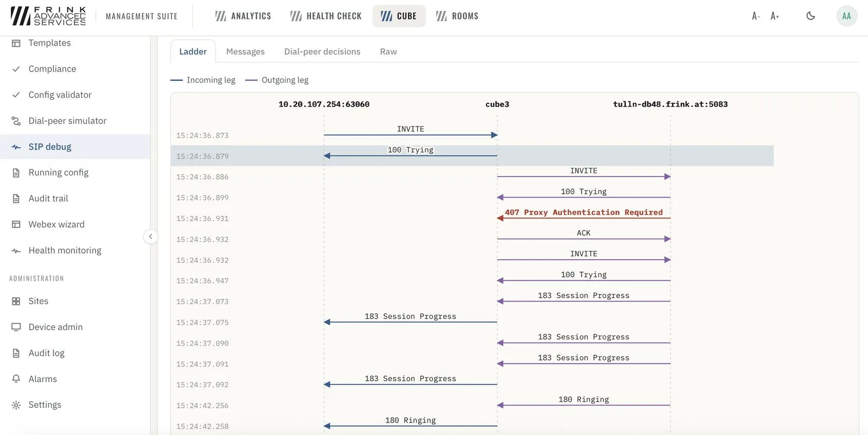Increase font size with A+ button

775,16
